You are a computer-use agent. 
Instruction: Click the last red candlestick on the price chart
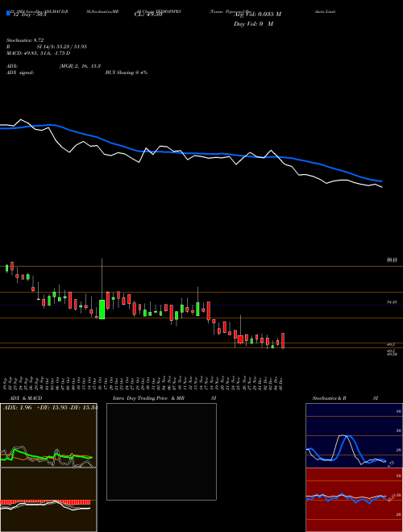(283, 340)
